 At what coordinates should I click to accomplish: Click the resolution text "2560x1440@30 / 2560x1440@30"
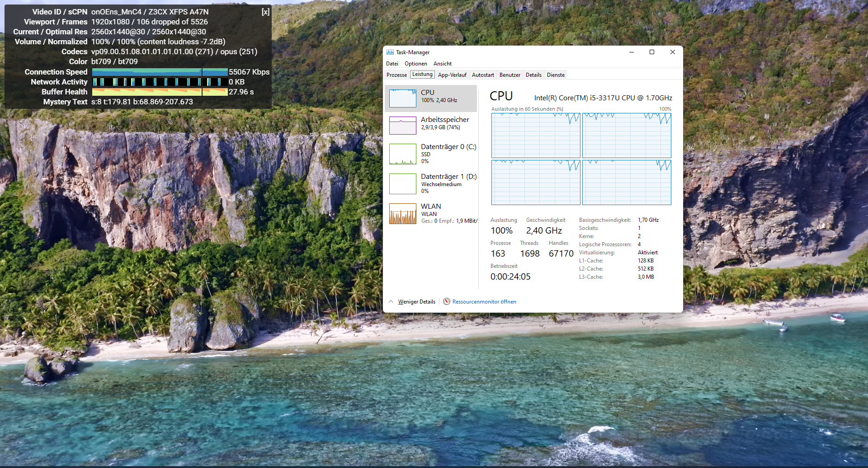[149, 32]
